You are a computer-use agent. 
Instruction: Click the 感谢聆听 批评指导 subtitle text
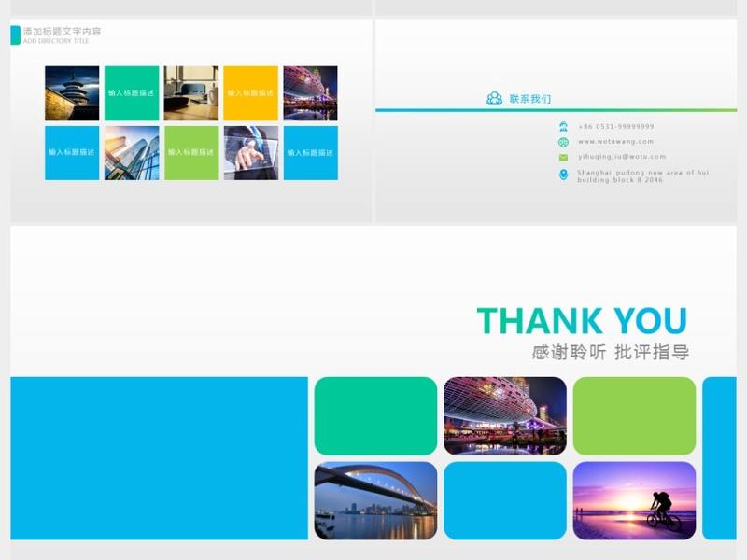click(610, 353)
